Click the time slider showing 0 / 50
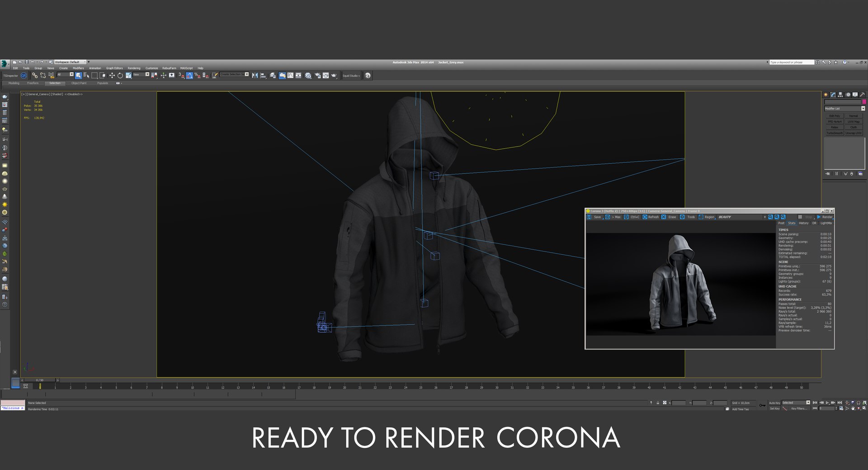 40,380
